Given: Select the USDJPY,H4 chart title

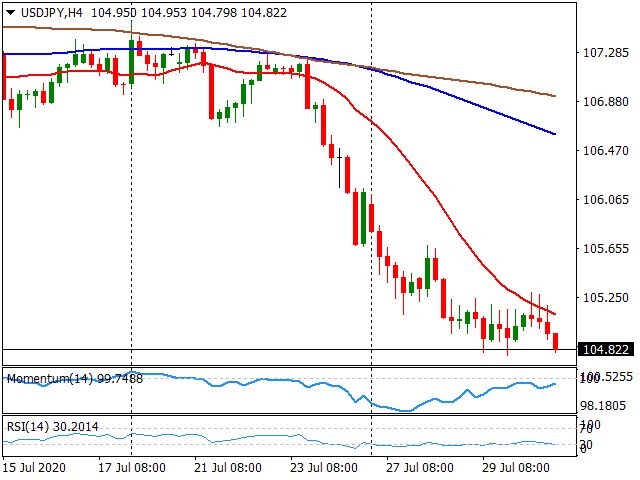Looking at the screenshot, I should tap(52, 13).
